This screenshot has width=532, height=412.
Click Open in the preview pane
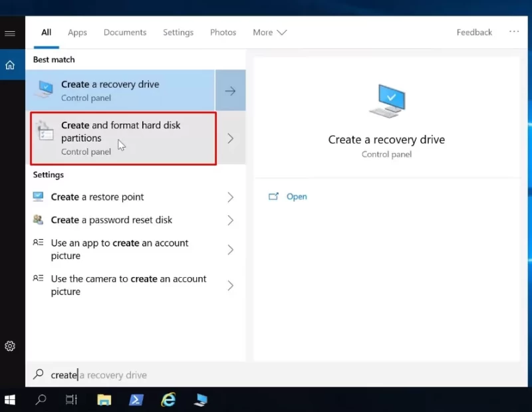coord(296,197)
